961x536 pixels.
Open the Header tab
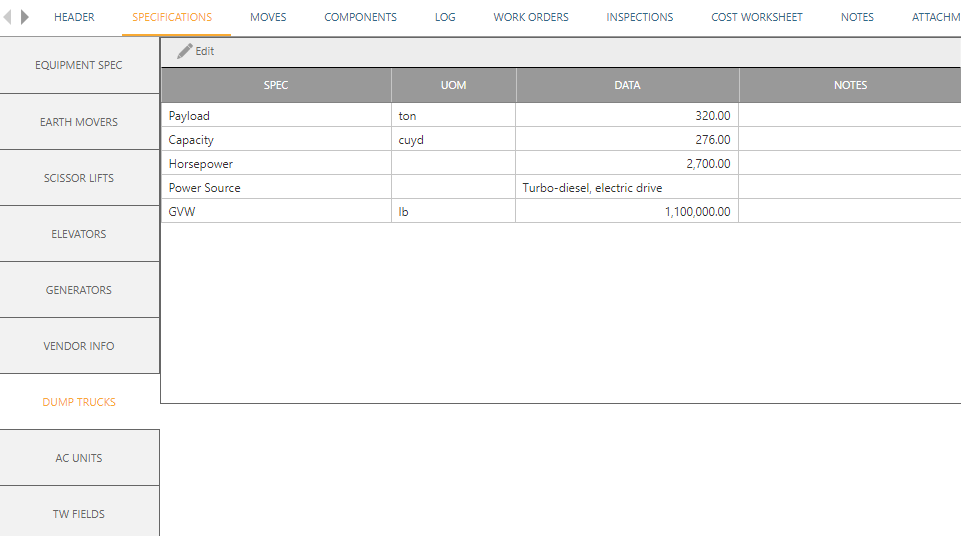click(74, 17)
